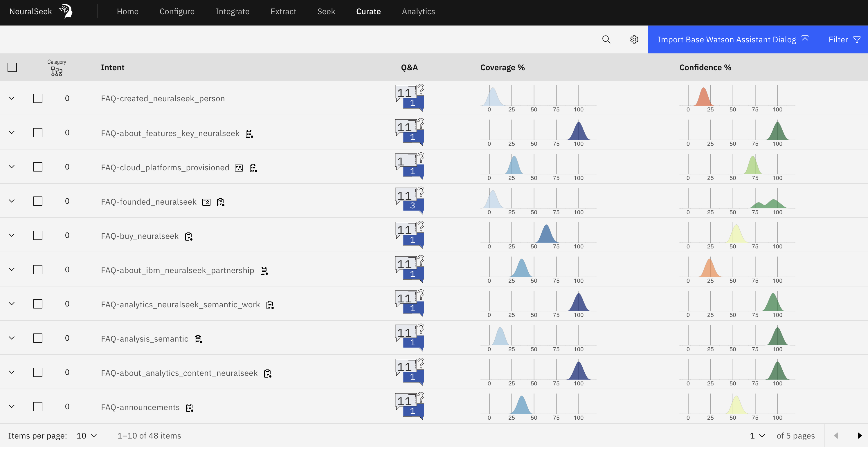Click person-card icon next to FAQ-founded_neuralseek
The width and height of the screenshot is (868, 451).
[206, 203]
